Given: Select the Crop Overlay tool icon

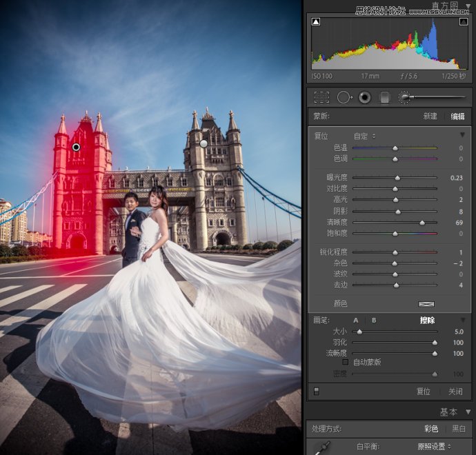Looking at the screenshot, I should (x=321, y=98).
